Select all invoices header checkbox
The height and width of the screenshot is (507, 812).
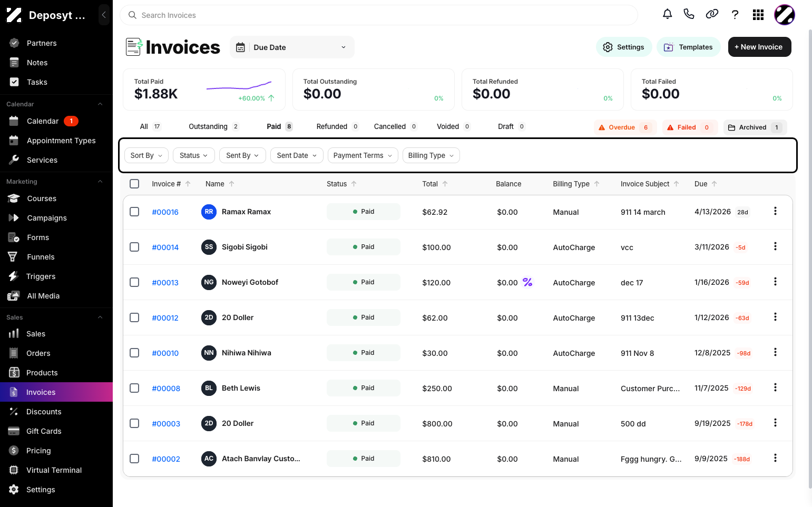coord(134,184)
